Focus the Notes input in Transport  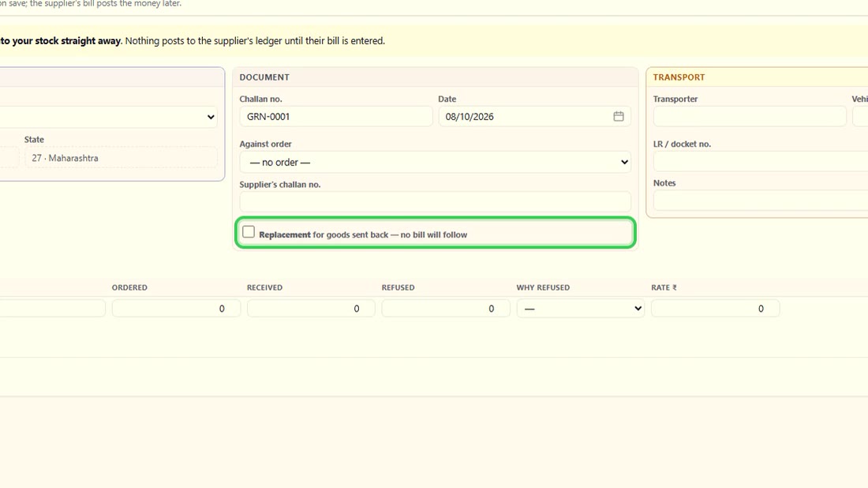tap(761, 201)
